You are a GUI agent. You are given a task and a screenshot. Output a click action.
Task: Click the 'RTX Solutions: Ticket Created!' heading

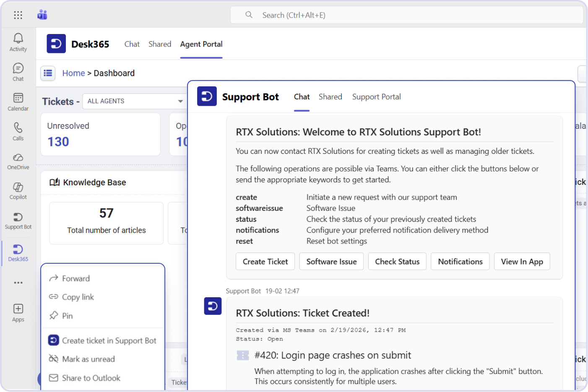pyautogui.click(x=302, y=313)
